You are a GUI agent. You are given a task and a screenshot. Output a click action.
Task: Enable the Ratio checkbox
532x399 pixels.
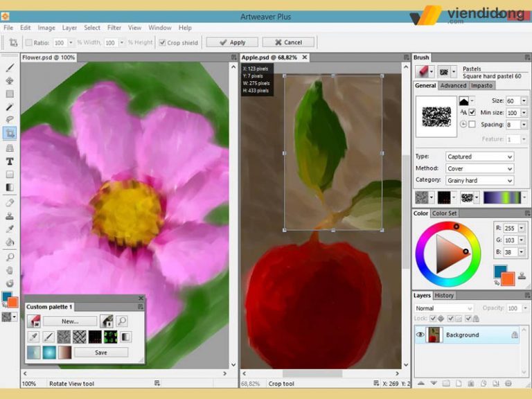pyautogui.click(x=28, y=42)
